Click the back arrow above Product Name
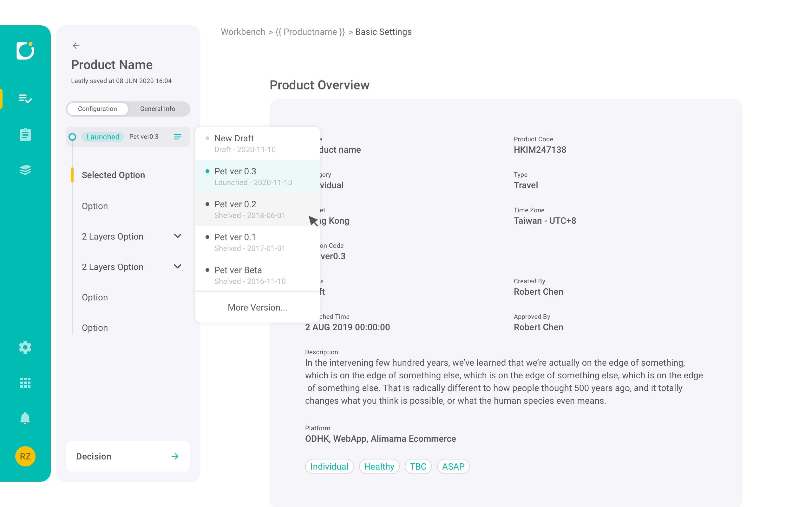Image resolution: width=812 pixels, height=507 pixels. point(76,46)
